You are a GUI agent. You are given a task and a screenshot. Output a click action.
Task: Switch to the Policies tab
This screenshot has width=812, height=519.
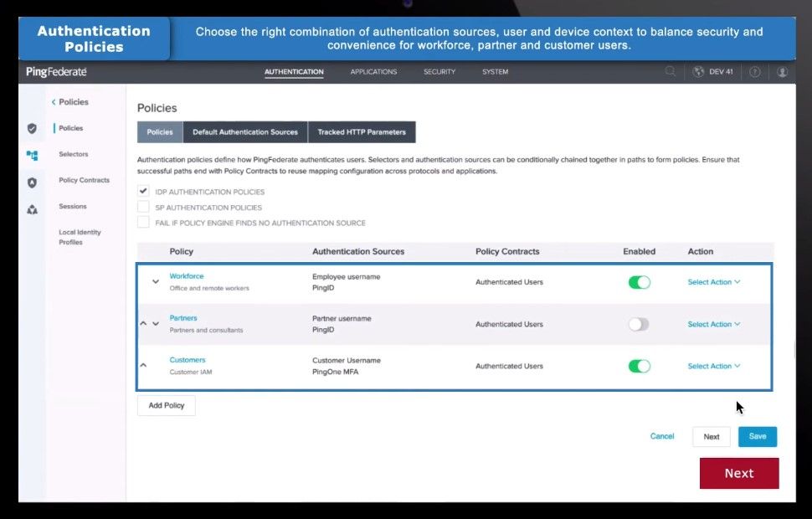(160, 132)
